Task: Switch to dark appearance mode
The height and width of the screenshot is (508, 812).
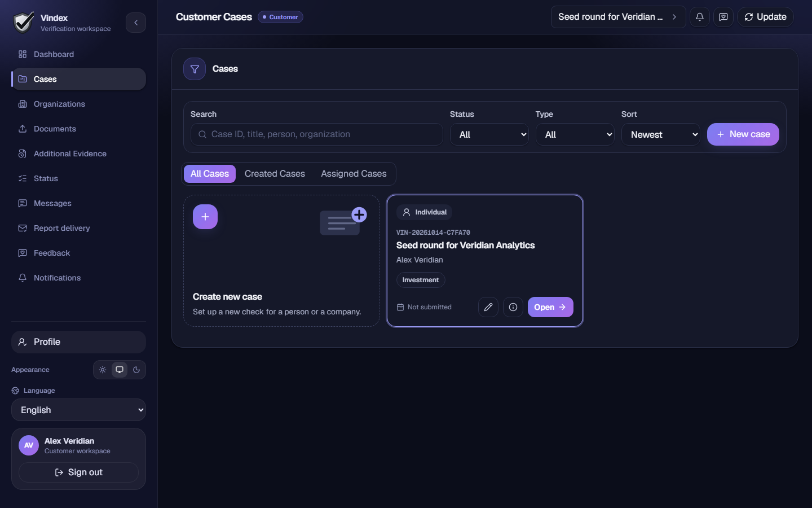Action: [136, 370]
